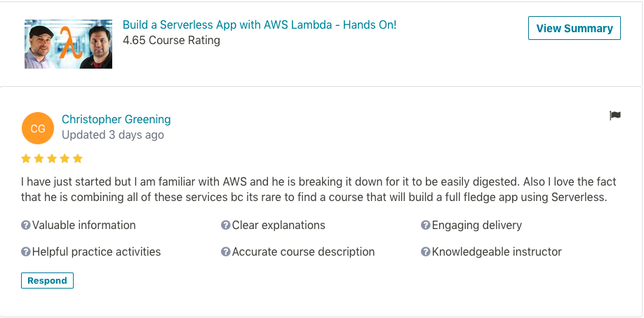Click the flag icon to report review

(x=615, y=116)
